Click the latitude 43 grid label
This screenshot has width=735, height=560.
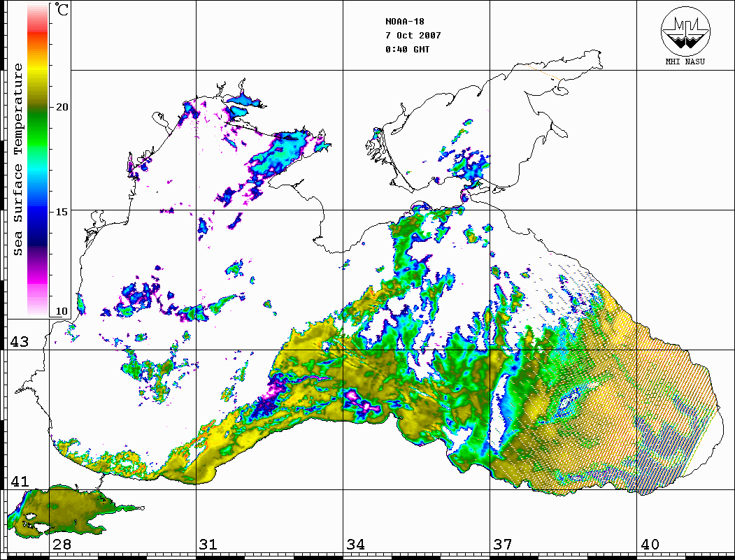(x=18, y=342)
